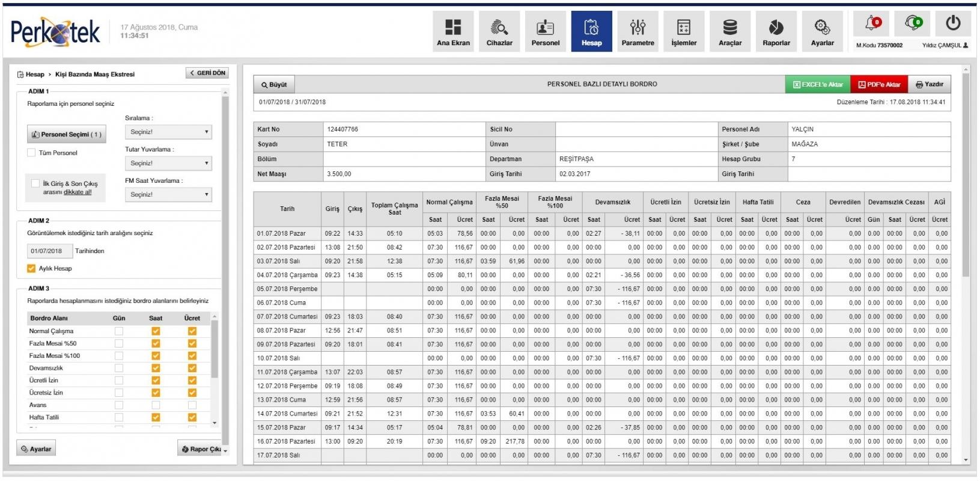The image size is (980, 481).
Task: Open the İşlemler calculator icon
Action: point(684,31)
